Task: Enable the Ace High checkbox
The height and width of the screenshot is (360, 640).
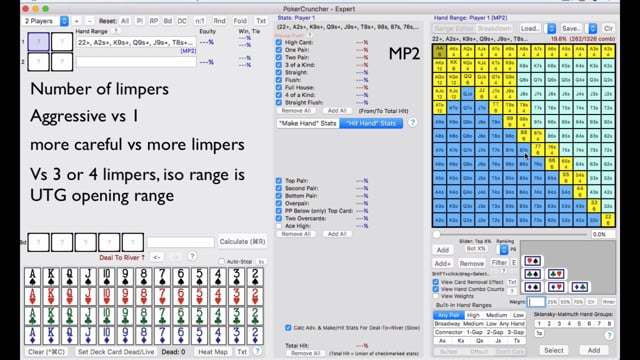Action: (279, 226)
